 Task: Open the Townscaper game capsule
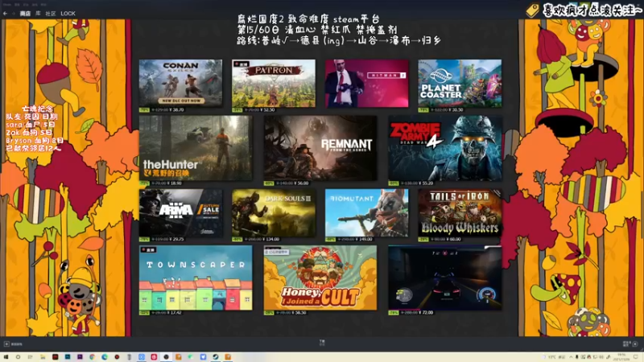(196, 278)
